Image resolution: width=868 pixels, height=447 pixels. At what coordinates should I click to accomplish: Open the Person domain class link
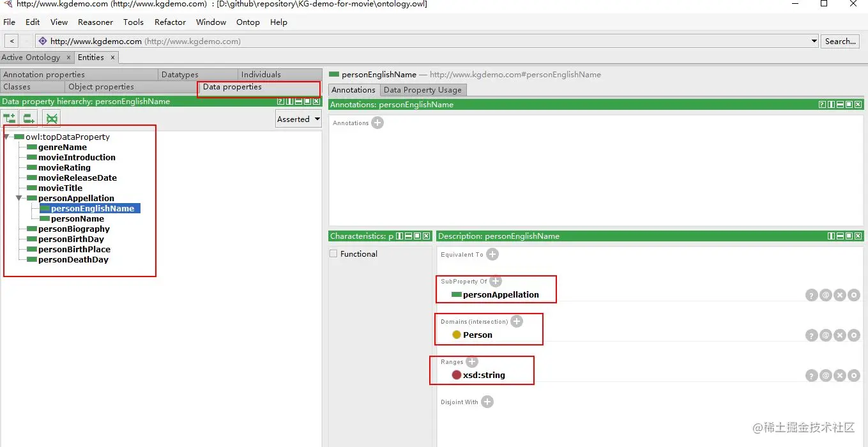[478, 335]
